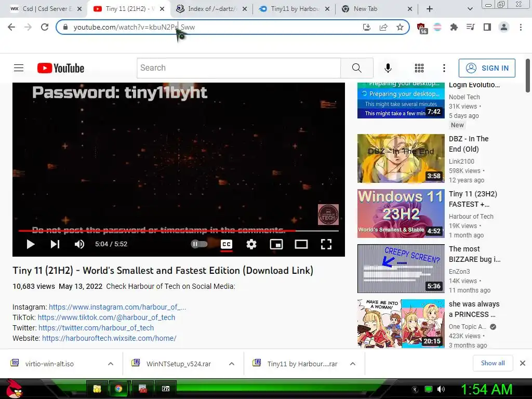This screenshot has width=532, height=399.
Task: Open the YouTube settings three-dot menu
Action: click(x=444, y=68)
